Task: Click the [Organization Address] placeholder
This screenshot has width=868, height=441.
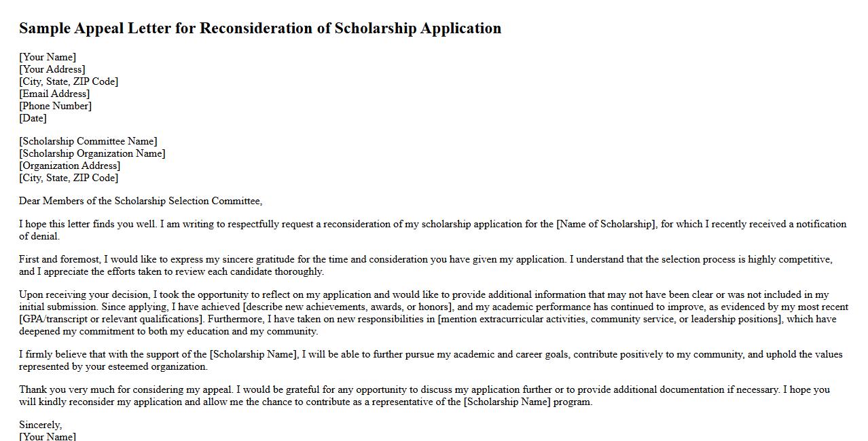Action: (x=70, y=166)
